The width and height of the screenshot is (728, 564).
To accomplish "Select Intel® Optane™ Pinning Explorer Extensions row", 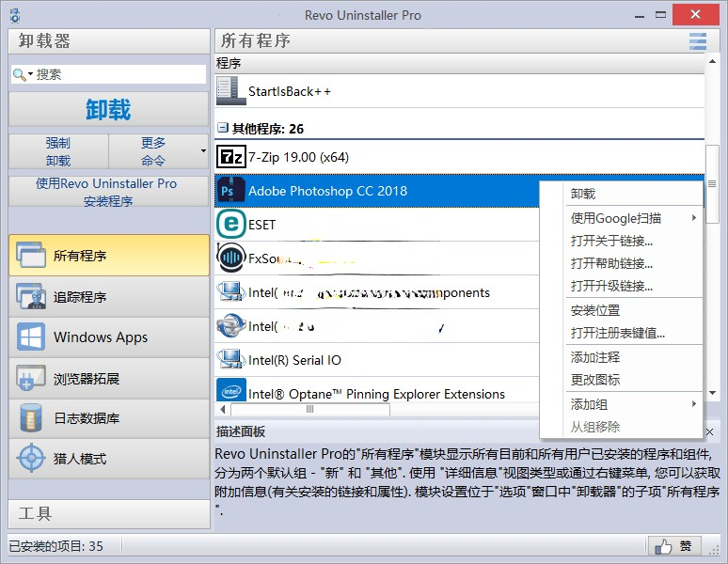I will tap(377, 391).
